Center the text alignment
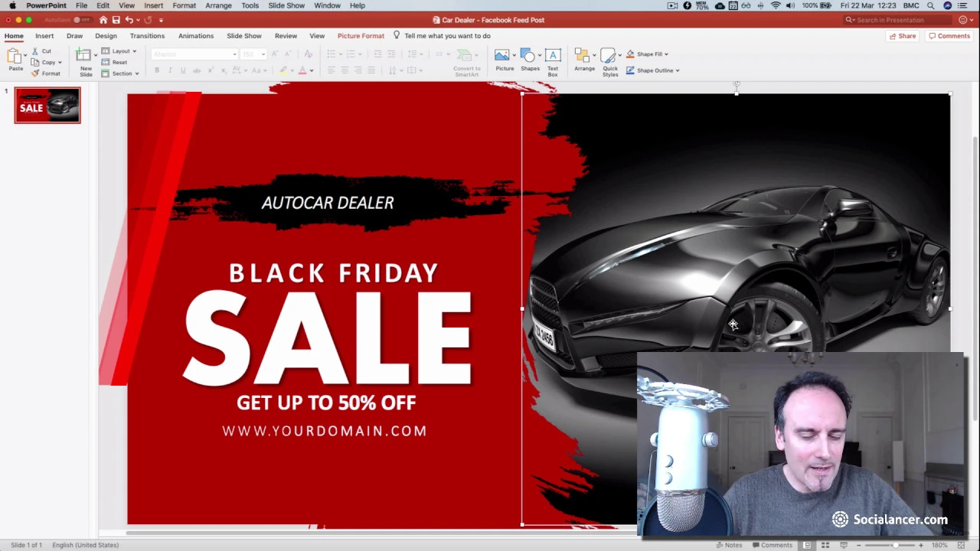 point(345,70)
